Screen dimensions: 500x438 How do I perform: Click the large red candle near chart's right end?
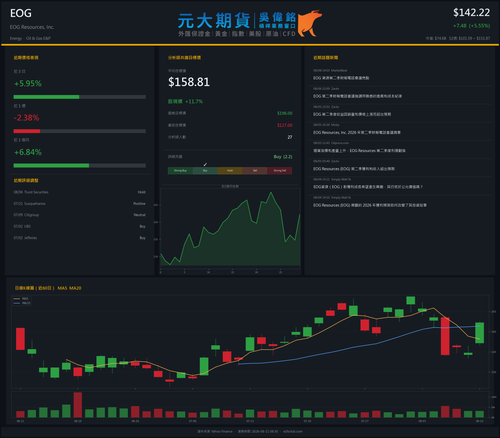pyautogui.click(x=445, y=336)
